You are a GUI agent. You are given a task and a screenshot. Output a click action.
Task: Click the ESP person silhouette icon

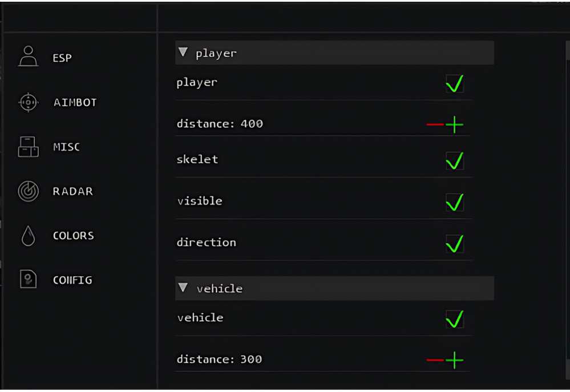[29, 56]
